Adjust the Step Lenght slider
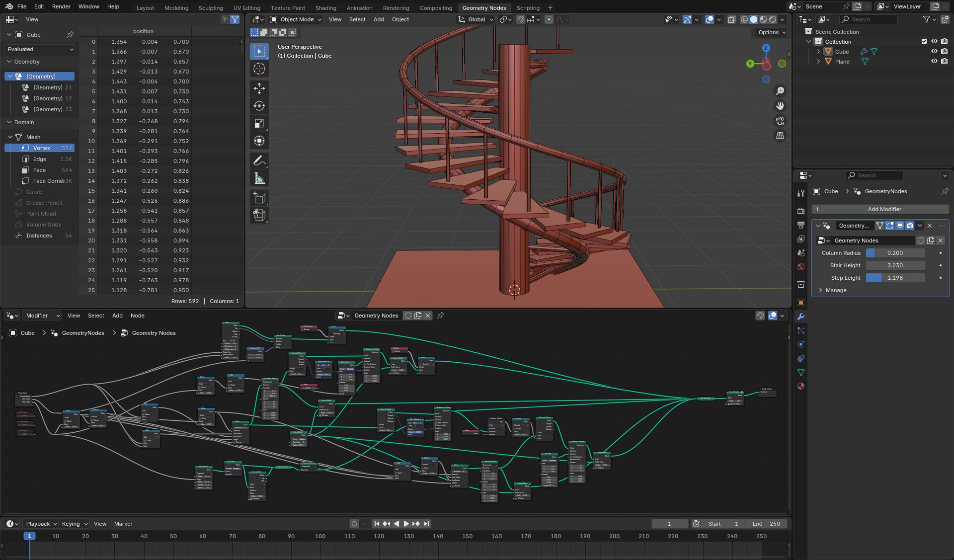The width and height of the screenshot is (954, 560). [895, 278]
